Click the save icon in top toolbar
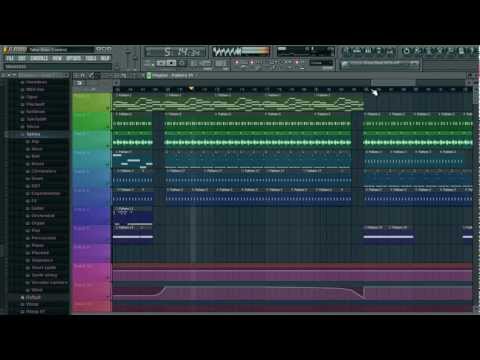480x360 pixels. coord(462,51)
